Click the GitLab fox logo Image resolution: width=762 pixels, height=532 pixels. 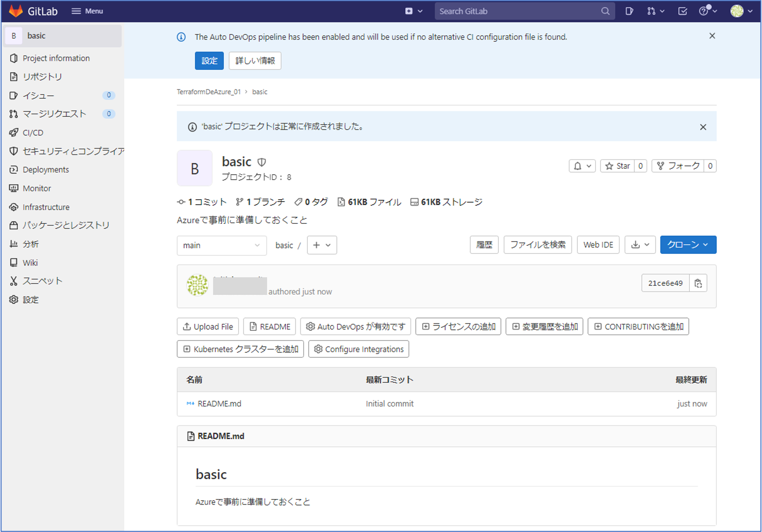(16, 11)
